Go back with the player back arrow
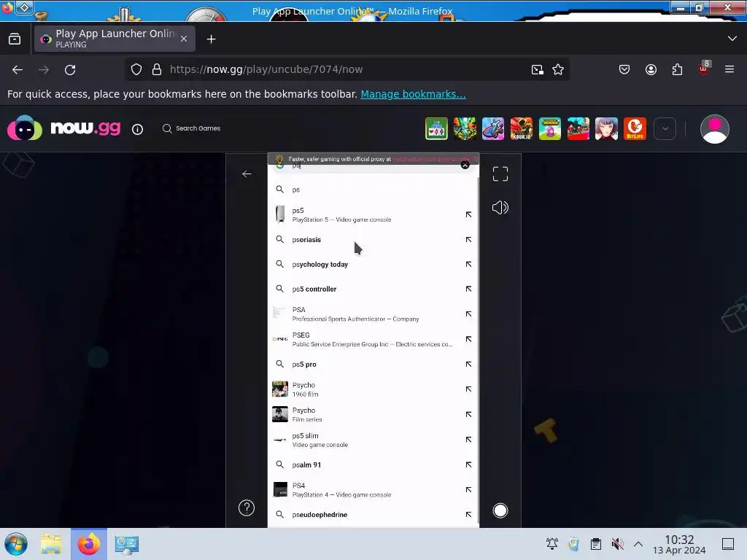Image resolution: width=747 pixels, height=560 pixels. point(247,174)
